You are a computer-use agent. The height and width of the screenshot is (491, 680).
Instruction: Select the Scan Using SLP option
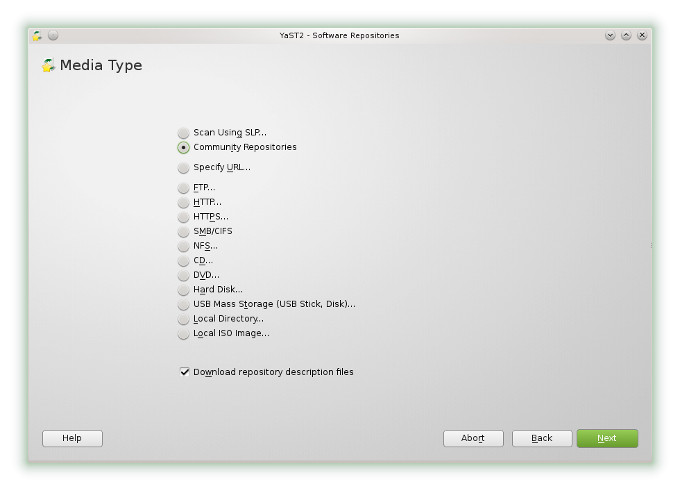coord(183,133)
